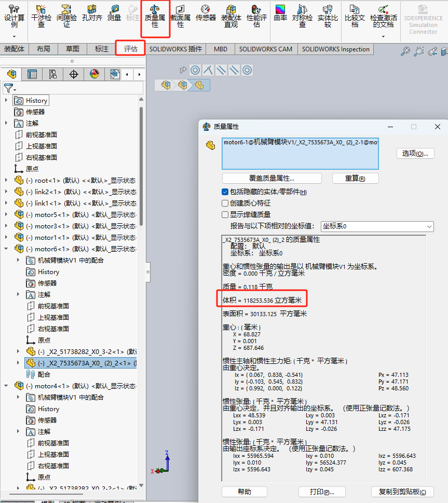Show 曲率 curvature display

pyautogui.click(x=280, y=13)
